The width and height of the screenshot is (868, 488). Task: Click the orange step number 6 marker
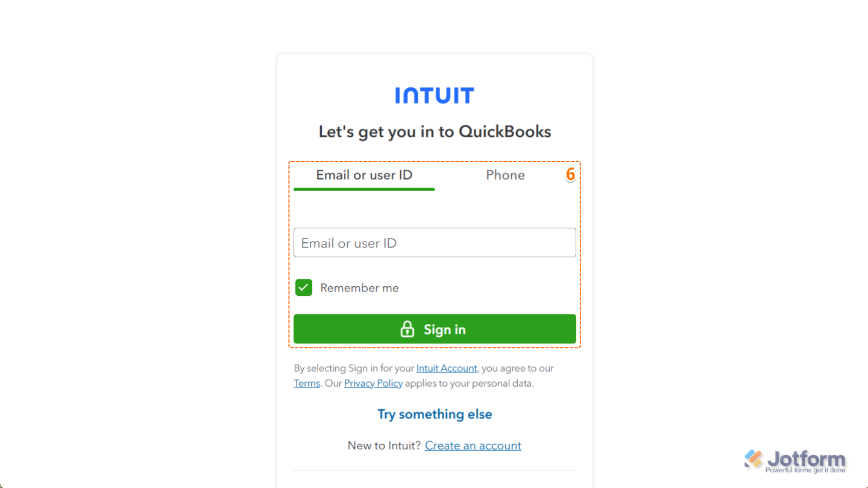570,175
